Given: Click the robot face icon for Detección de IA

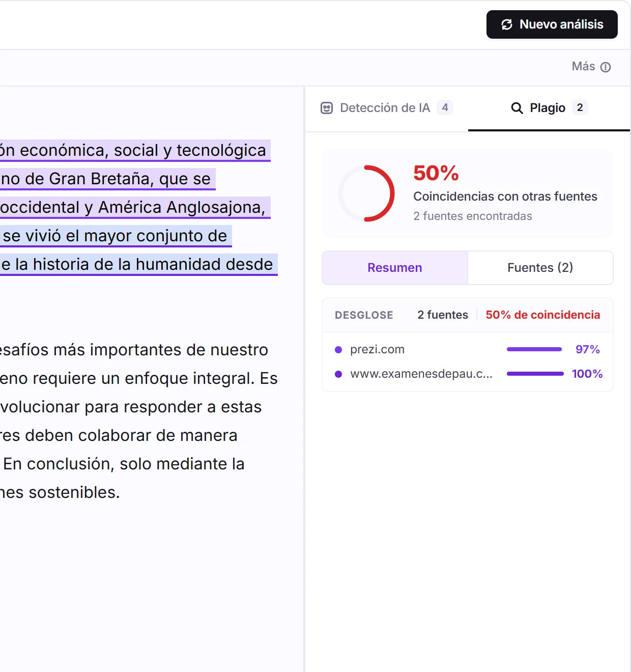Looking at the screenshot, I should pos(327,108).
